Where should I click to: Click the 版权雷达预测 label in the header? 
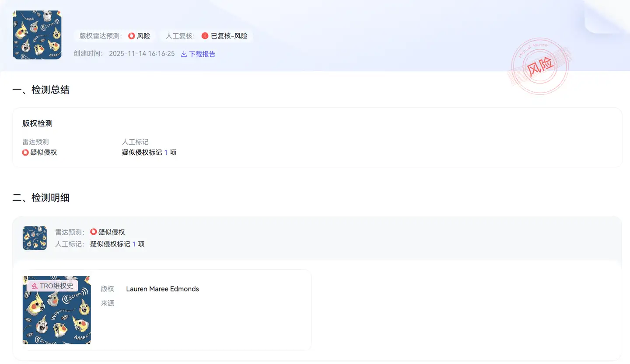[101, 36]
